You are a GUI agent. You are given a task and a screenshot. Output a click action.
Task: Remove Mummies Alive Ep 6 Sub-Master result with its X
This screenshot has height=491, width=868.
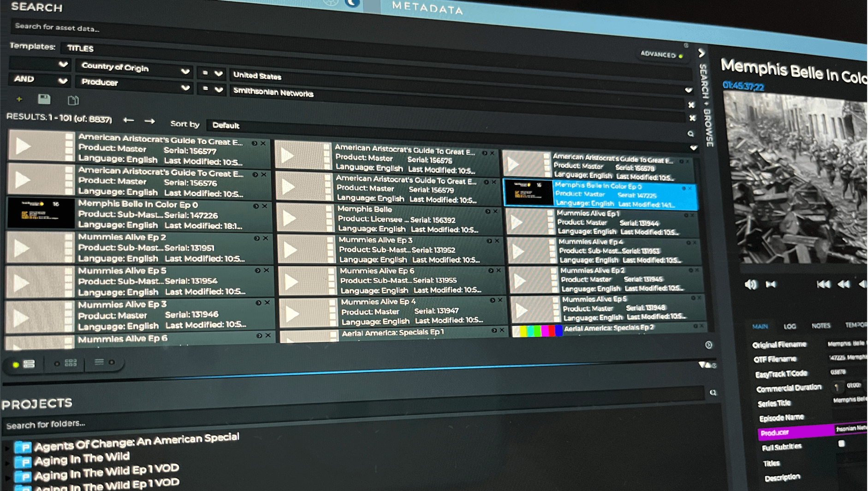tap(499, 270)
